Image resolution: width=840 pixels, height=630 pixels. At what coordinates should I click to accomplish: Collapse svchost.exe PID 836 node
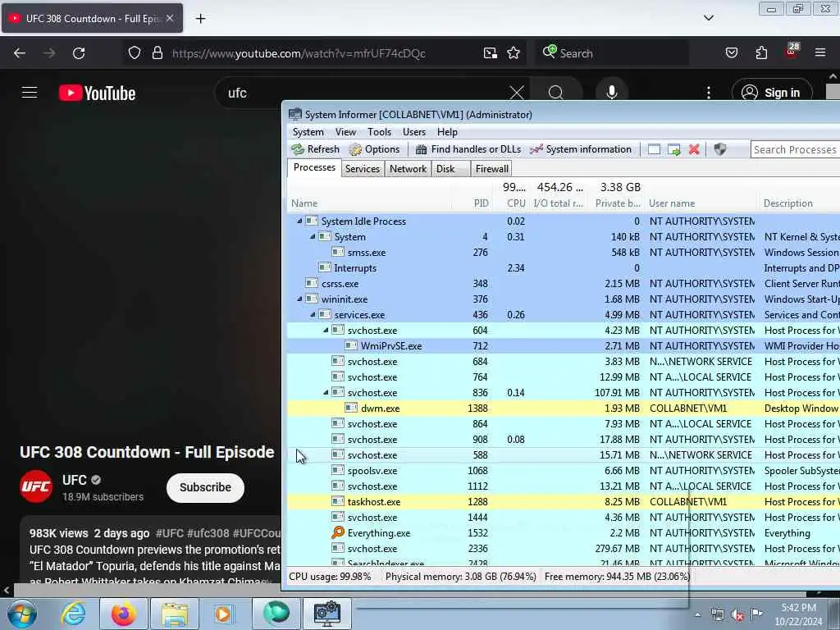click(326, 392)
